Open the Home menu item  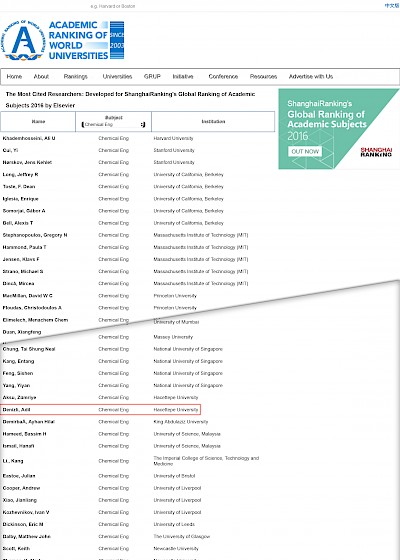[x=14, y=76]
